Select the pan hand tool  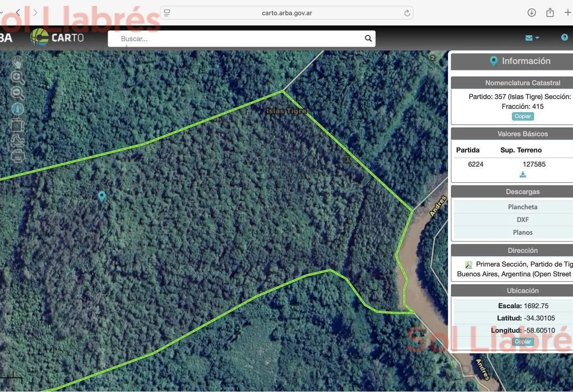(18, 62)
